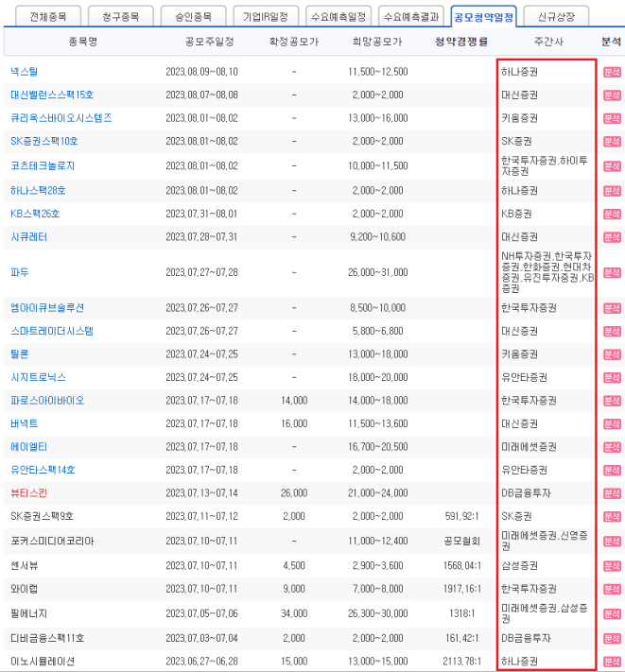Click the 분석 icon for 대신밸런스스팩15호

tap(612, 95)
